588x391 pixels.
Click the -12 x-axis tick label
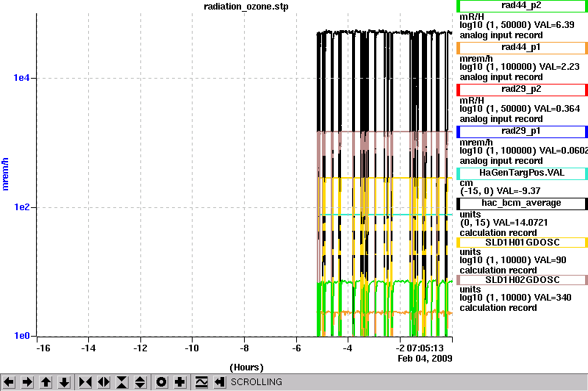pos(140,348)
